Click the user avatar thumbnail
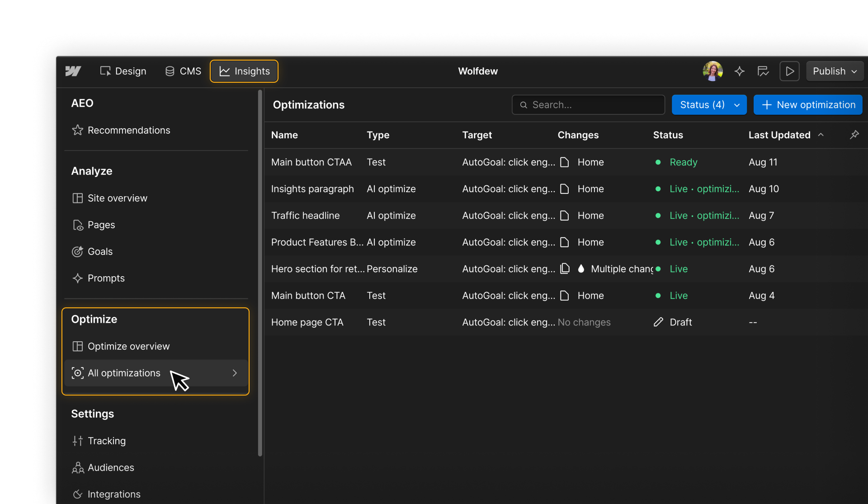 (x=712, y=71)
